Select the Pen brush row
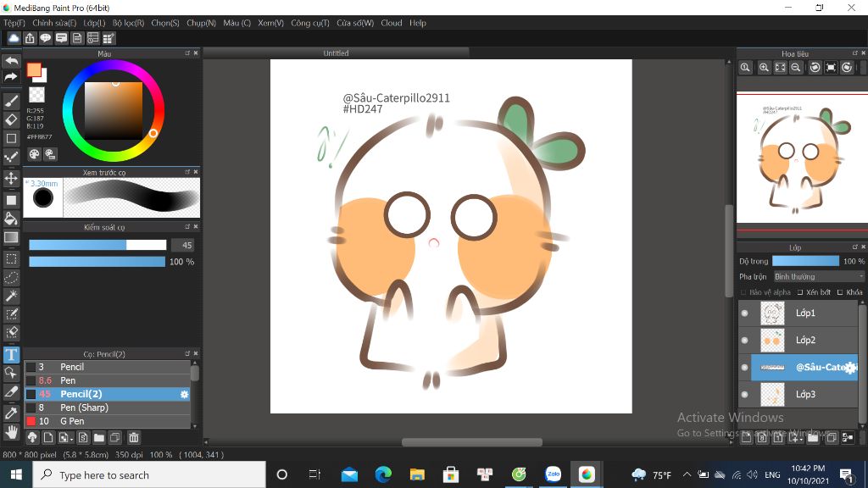The height and width of the screenshot is (488, 868). 108,380
